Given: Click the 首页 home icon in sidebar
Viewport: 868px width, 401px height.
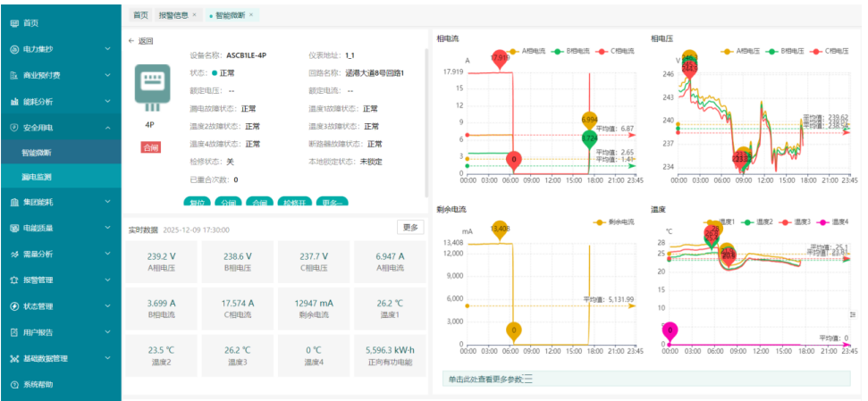Looking at the screenshot, I should tap(13, 22).
